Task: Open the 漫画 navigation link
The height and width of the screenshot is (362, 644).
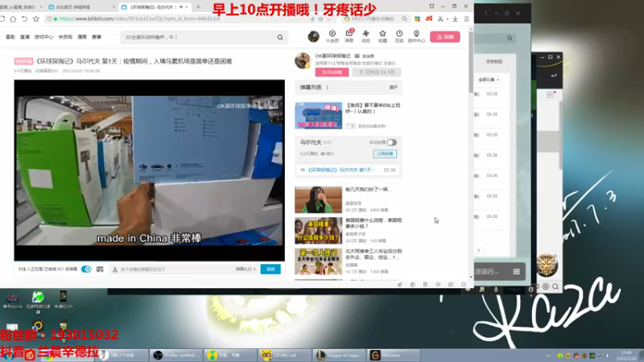Action: click(82, 37)
